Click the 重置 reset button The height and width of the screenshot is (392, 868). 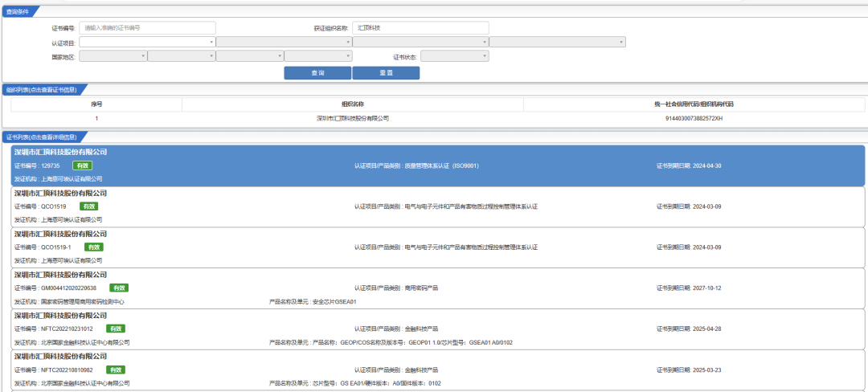386,73
